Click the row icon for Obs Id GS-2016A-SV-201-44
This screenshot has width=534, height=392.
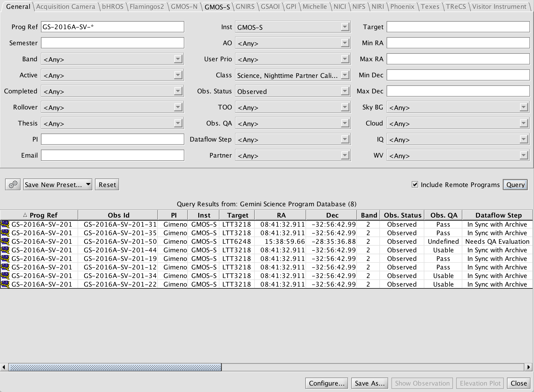pyautogui.click(x=5, y=250)
